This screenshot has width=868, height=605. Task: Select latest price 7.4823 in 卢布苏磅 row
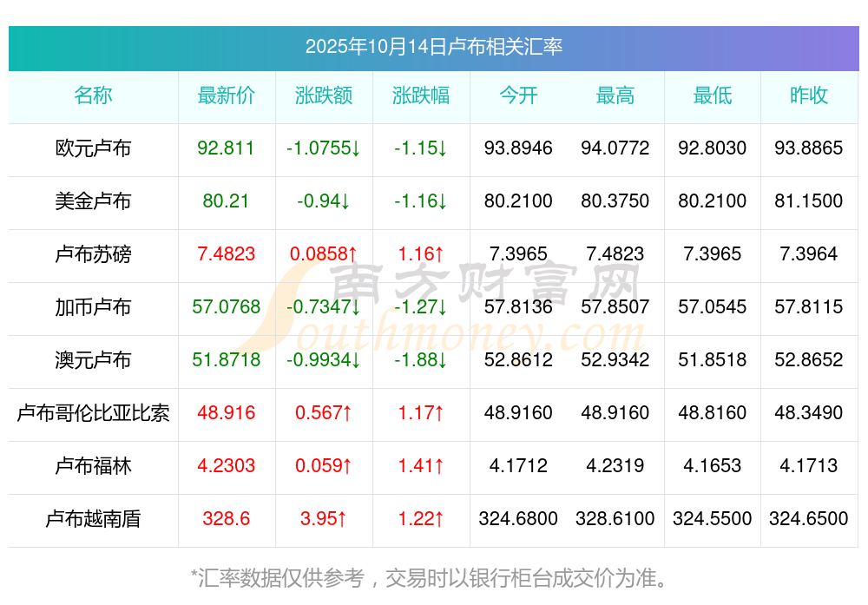click(x=226, y=254)
